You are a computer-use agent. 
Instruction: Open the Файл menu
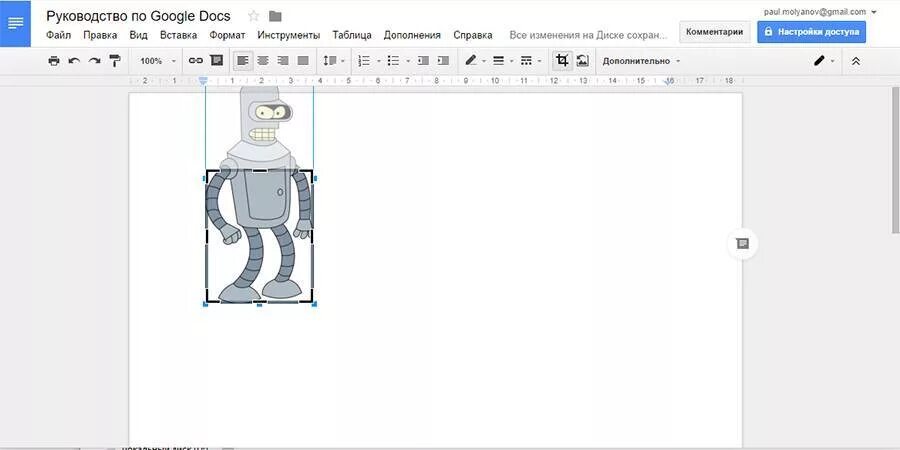[59, 35]
